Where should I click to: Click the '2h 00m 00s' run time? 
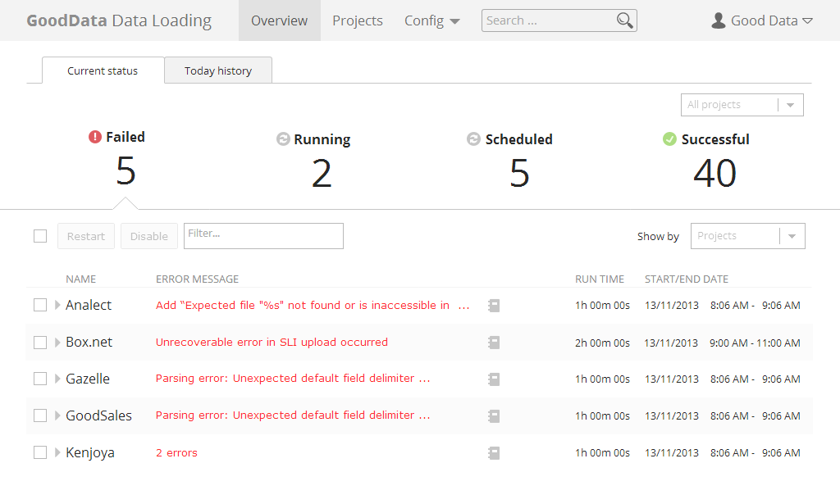pos(602,343)
